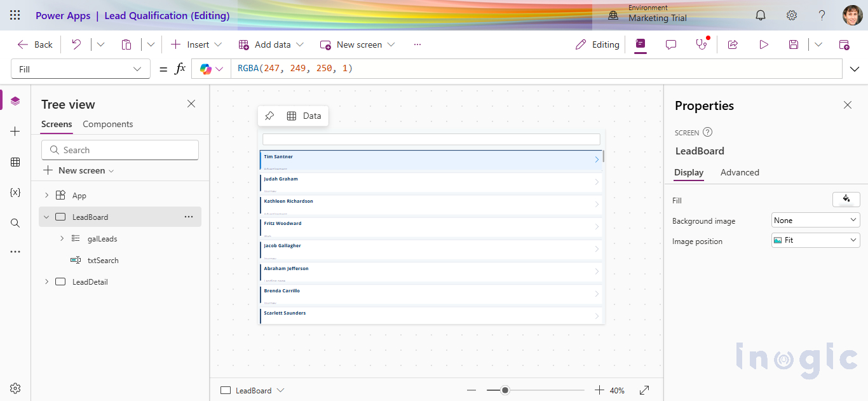Click the Screen help info icon
This screenshot has width=868, height=401.
pos(707,132)
